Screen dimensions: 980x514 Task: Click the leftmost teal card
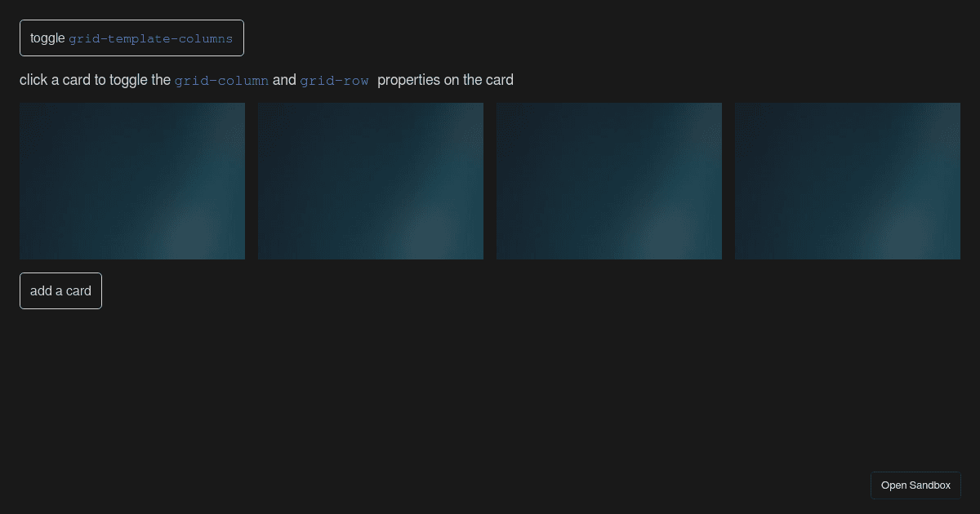132,181
